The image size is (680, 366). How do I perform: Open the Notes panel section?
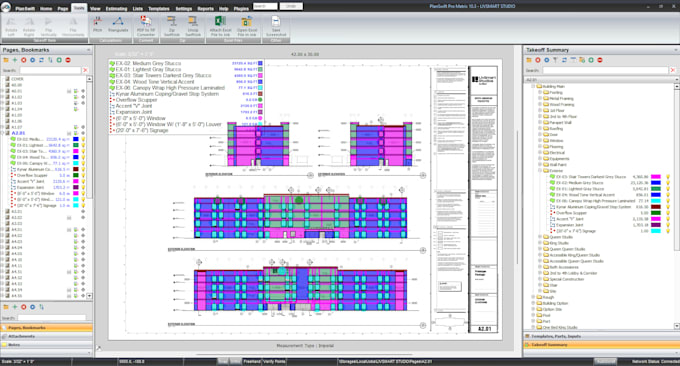point(46,345)
